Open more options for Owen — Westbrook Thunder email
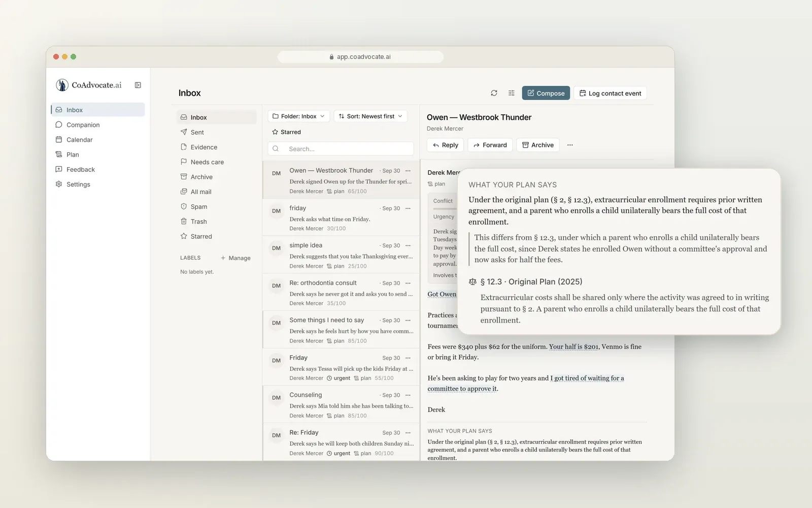Image resolution: width=812 pixels, height=508 pixels. [408, 171]
